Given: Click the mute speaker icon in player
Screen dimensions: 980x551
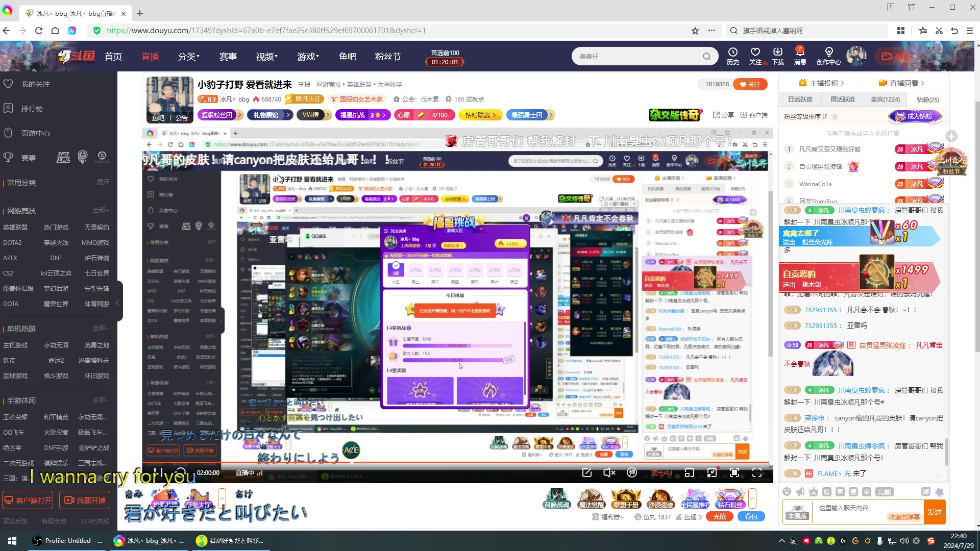Looking at the screenshot, I should tap(609, 473).
